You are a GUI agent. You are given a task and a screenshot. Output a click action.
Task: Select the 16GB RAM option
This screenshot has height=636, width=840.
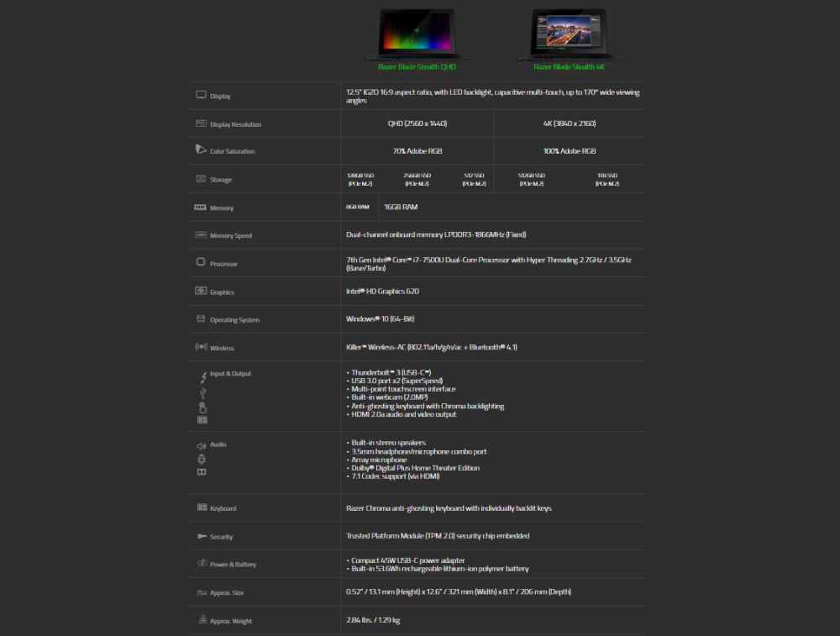(402, 207)
